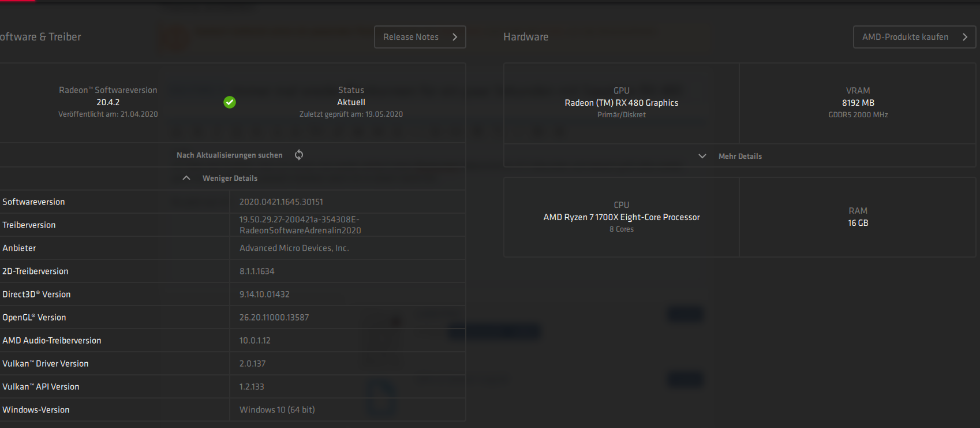
Task: Click the green status checkmark icon
Action: click(230, 102)
